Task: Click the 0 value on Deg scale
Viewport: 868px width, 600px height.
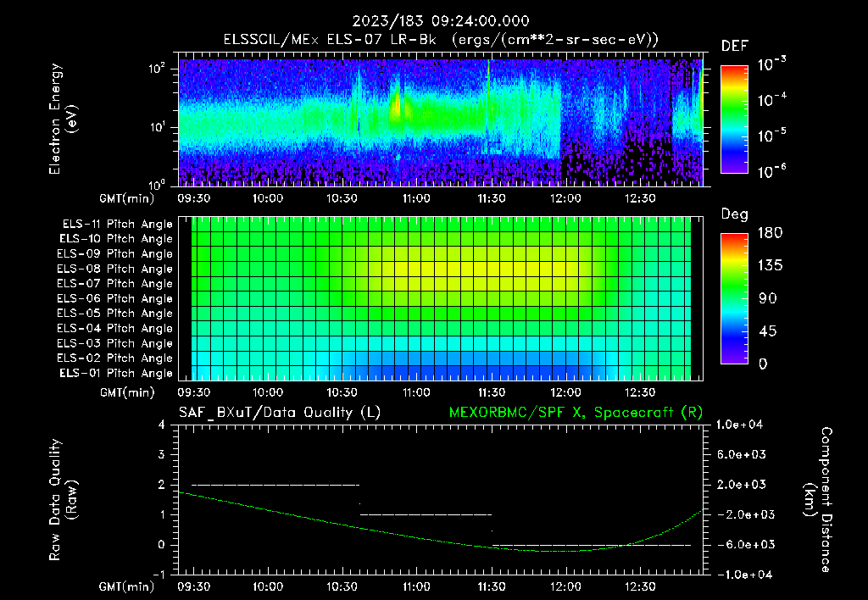Action: (x=764, y=364)
